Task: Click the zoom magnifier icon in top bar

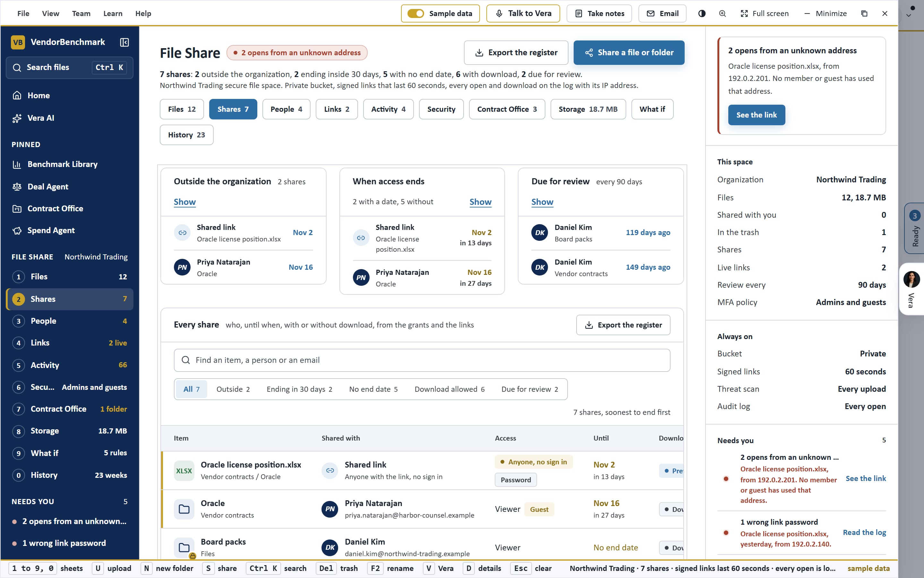Action: click(x=723, y=13)
